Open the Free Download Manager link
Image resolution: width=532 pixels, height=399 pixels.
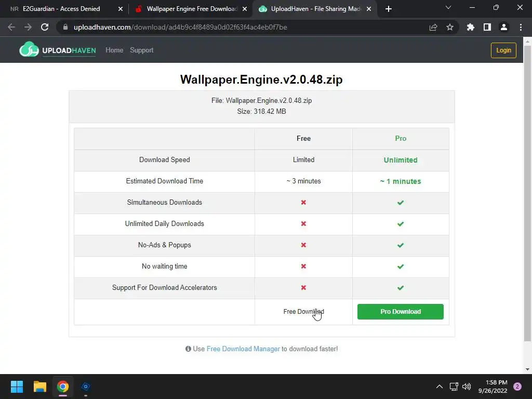tap(243, 349)
